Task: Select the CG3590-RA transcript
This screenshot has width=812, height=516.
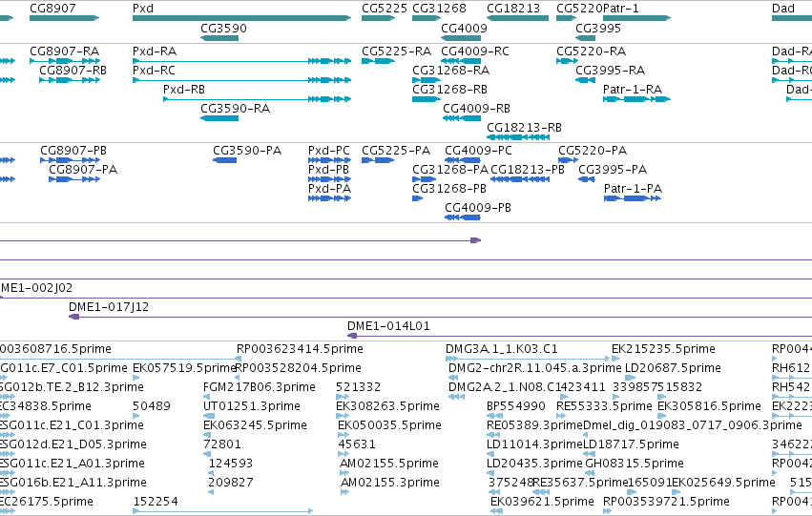Action: point(219,118)
